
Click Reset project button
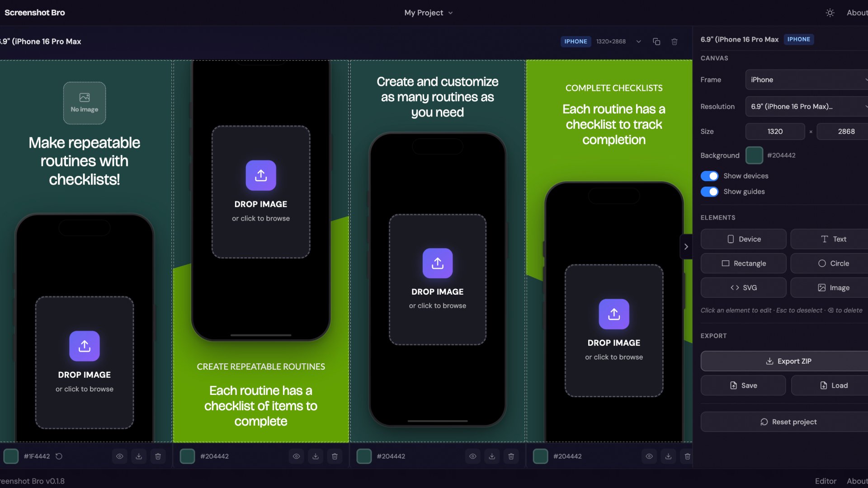[784, 422]
